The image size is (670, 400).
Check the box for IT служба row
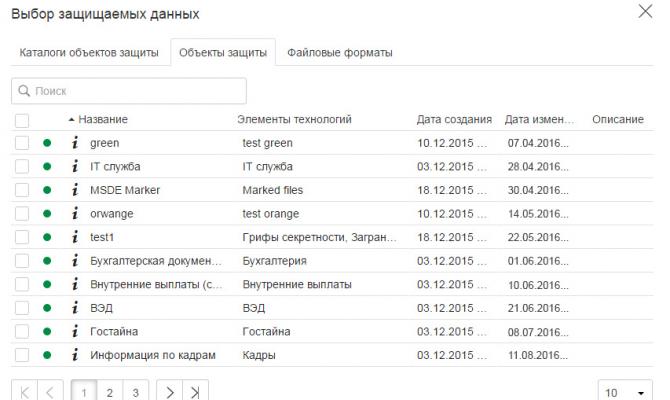[x=22, y=166]
